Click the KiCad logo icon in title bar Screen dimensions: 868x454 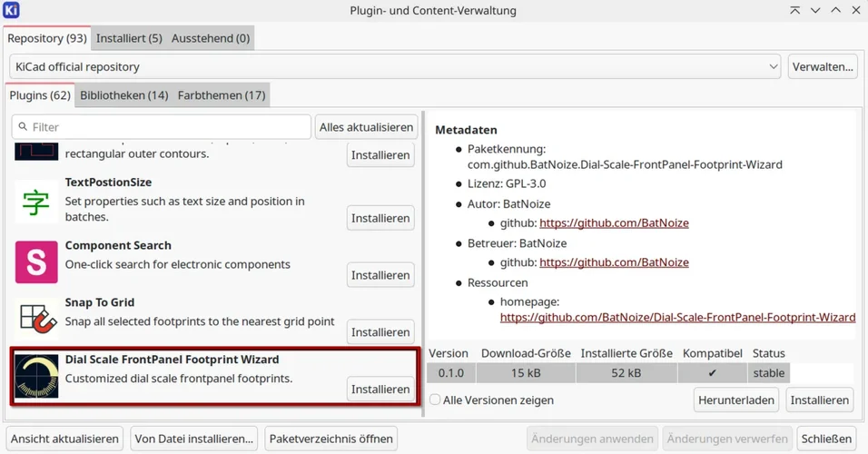(x=11, y=10)
